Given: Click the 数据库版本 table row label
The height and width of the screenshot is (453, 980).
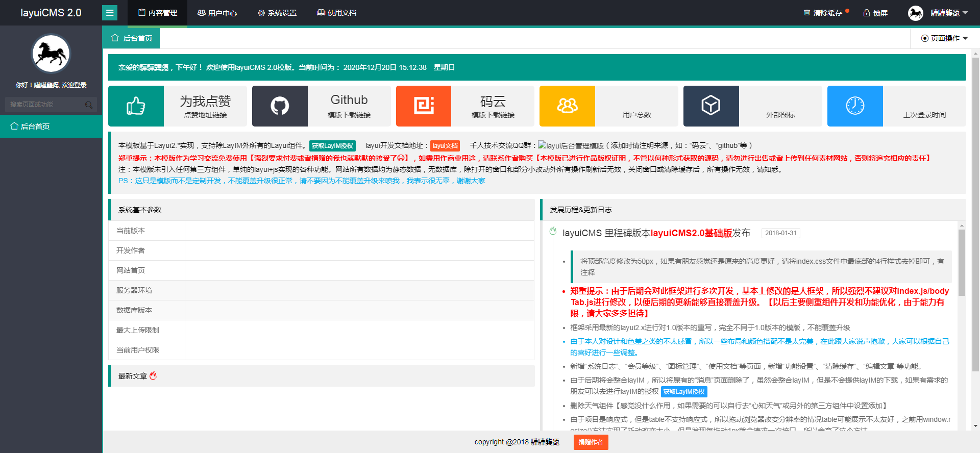Looking at the screenshot, I should point(134,310).
